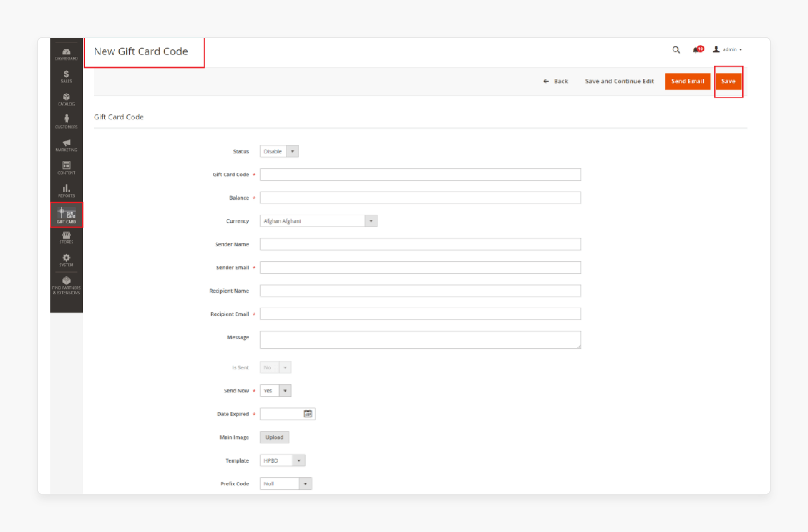Go Back to the previous page
This screenshot has height=532, width=808.
555,81
